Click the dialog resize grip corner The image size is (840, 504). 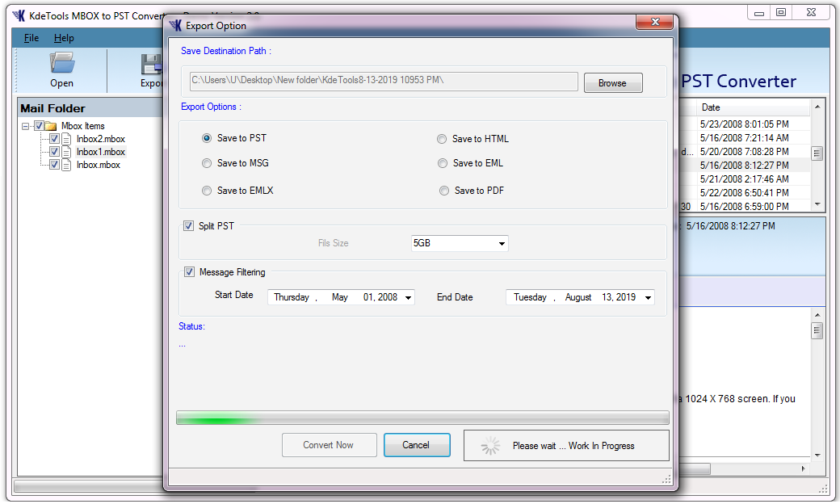pos(666,480)
